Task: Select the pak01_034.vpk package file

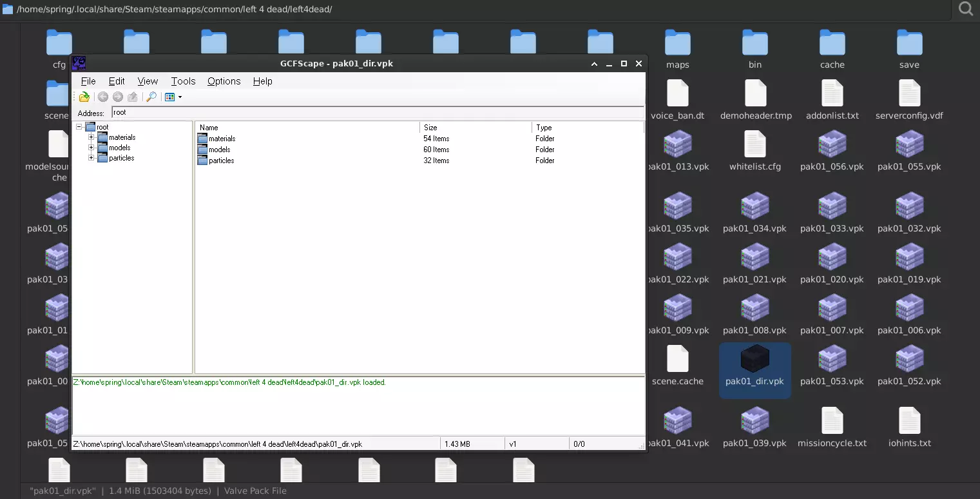Action: (x=755, y=213)
